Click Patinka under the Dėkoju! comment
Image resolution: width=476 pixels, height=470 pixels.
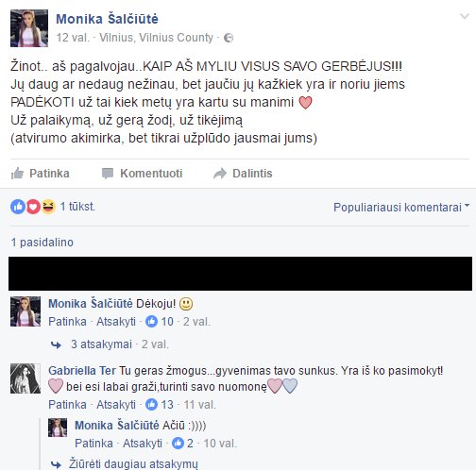pyautogui.click(x=67, y=322)
